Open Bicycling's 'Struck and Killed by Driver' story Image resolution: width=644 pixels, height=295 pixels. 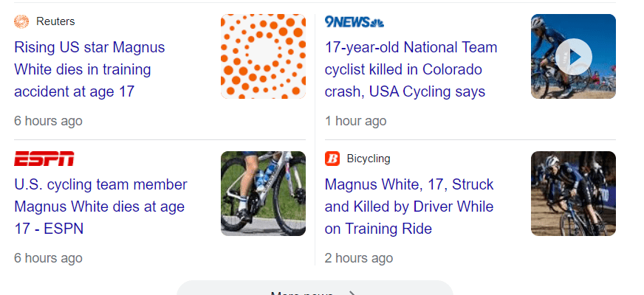409,206
